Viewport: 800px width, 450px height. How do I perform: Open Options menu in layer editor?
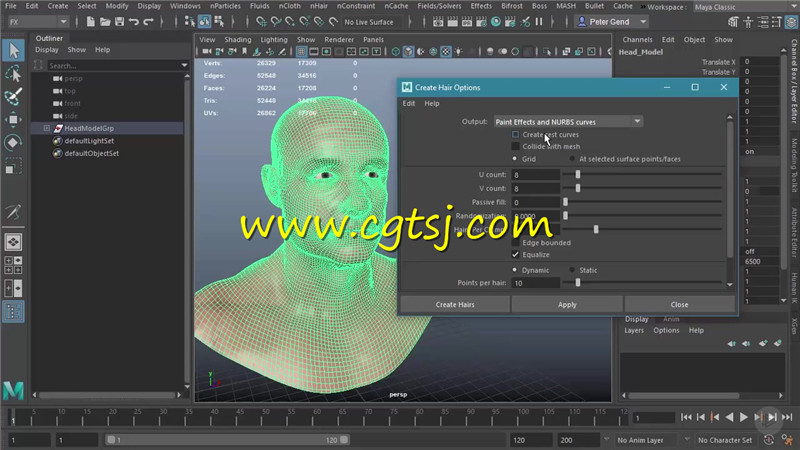[x=666, y=331]
